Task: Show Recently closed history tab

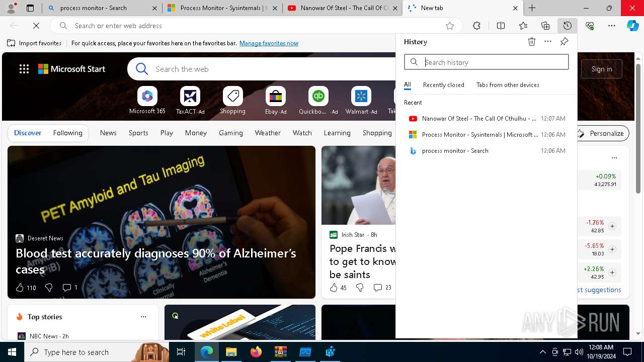Action: 444,85
